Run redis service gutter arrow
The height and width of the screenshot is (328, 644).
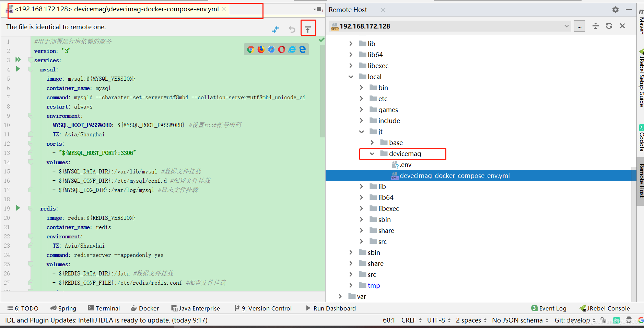click(x=18, y=208)
